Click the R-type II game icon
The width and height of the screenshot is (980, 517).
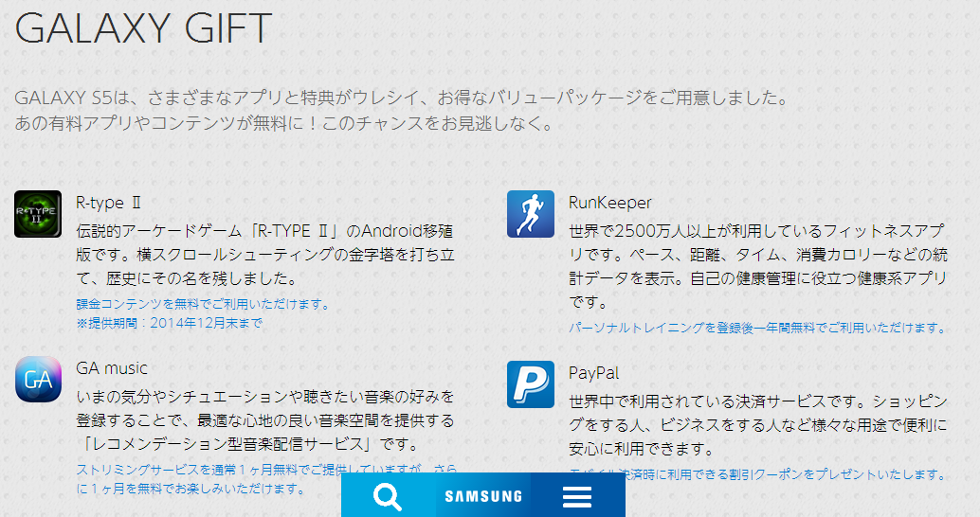38,214
